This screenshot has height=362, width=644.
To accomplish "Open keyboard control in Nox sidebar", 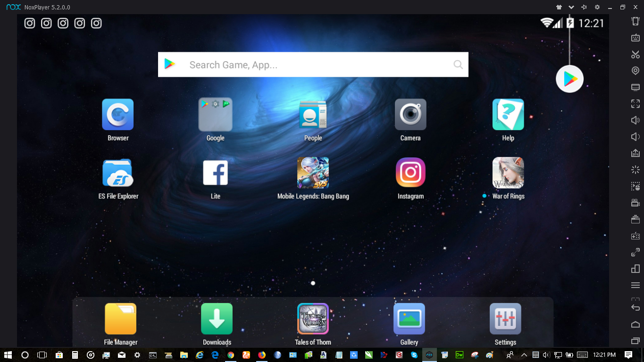I will point(636,38).
